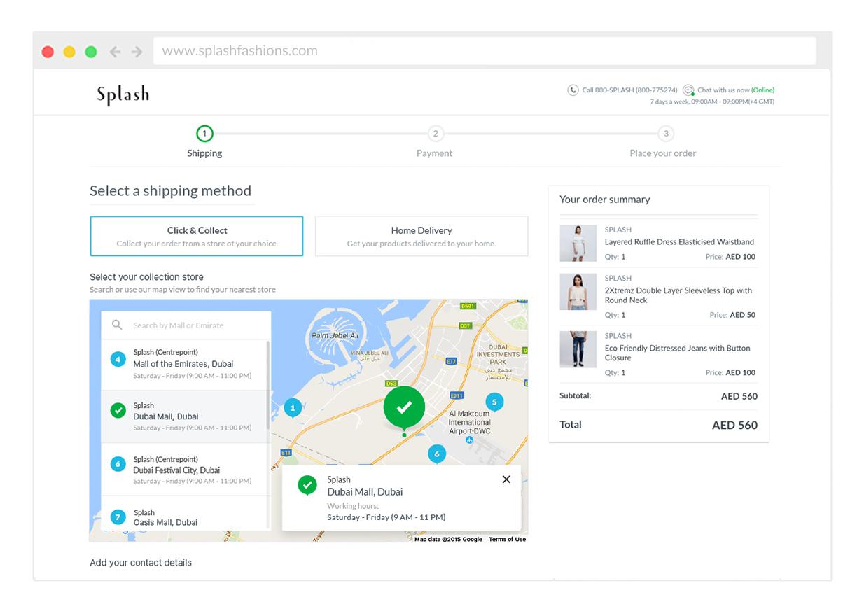Go to Payment step 2

click(x=435, y=134)
